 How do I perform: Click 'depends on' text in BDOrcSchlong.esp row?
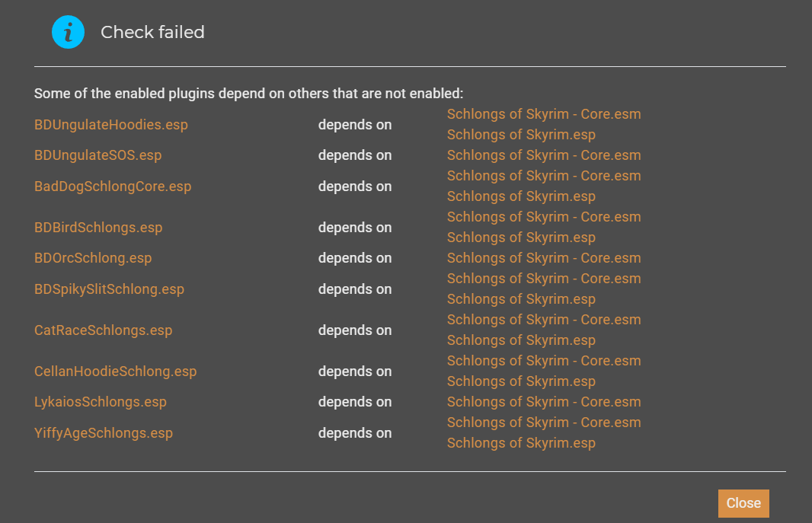[355, 258]
